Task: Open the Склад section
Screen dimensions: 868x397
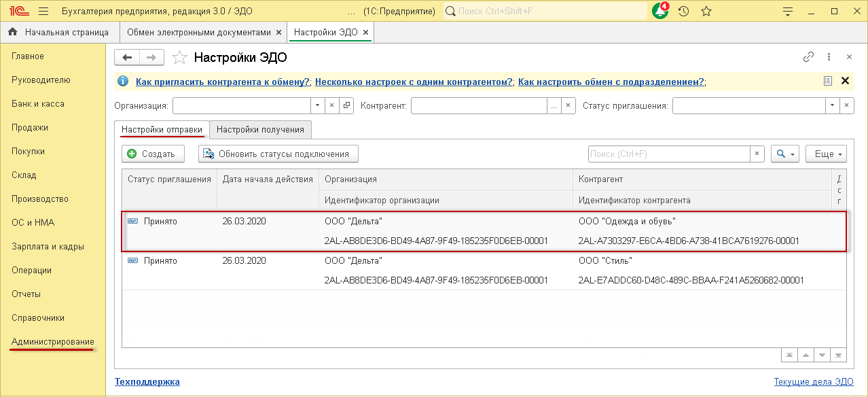Action: point(24,175)
